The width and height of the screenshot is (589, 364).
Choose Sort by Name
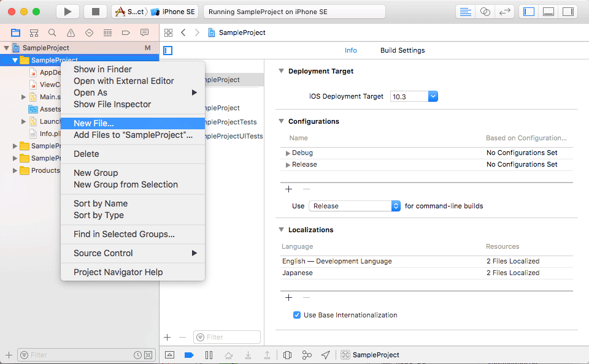point(133,203)
